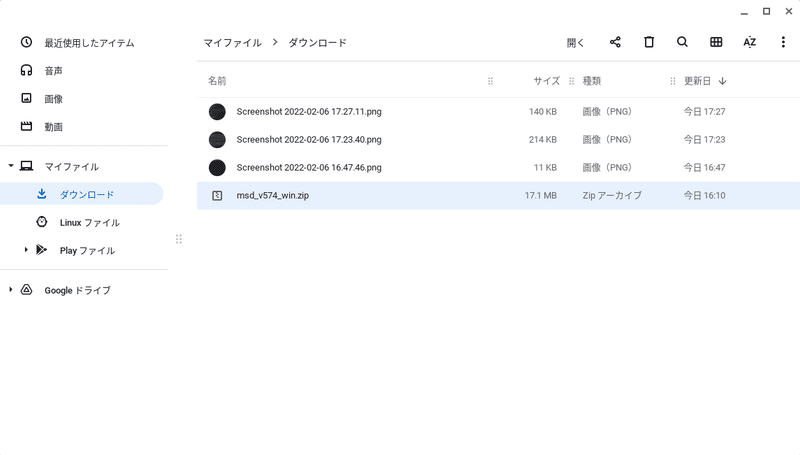Click the thumbnail of the 17.27.11 screenshot

click(217, 112)
